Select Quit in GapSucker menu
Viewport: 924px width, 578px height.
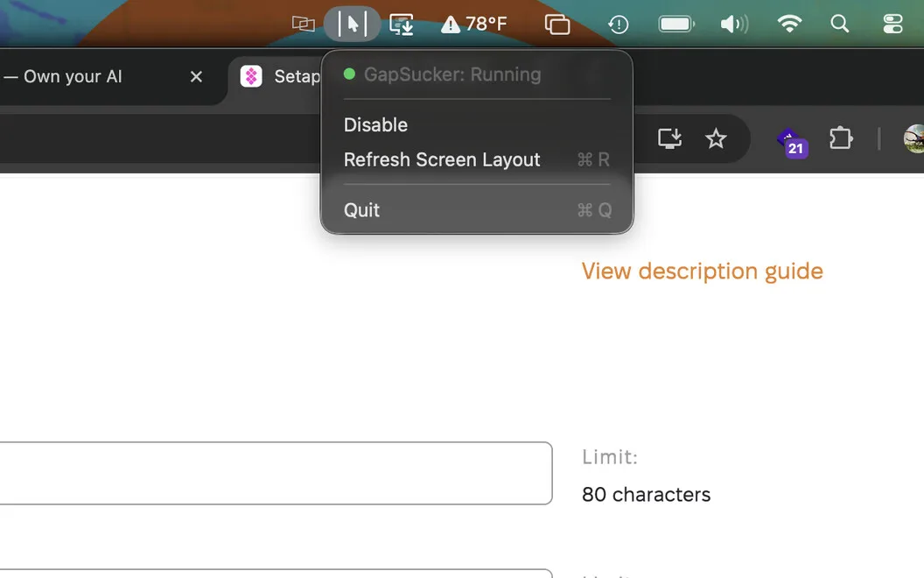tap(477, 210)
